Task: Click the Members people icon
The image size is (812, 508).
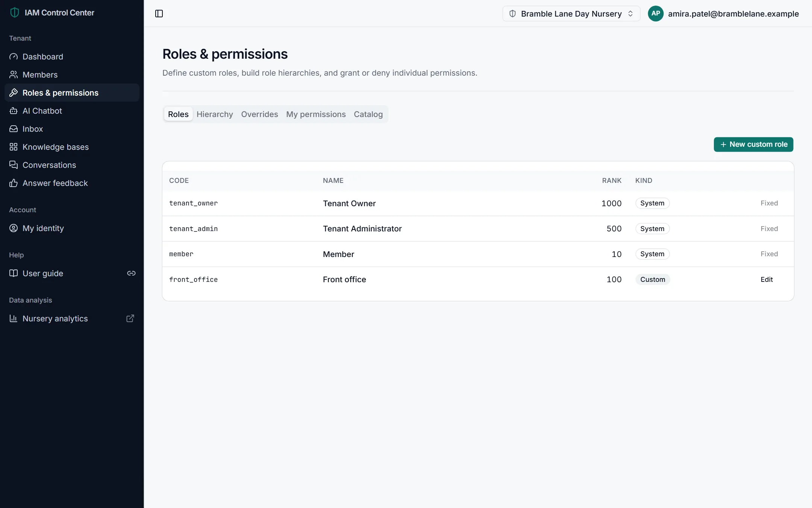Action: (x=14, y=75)
